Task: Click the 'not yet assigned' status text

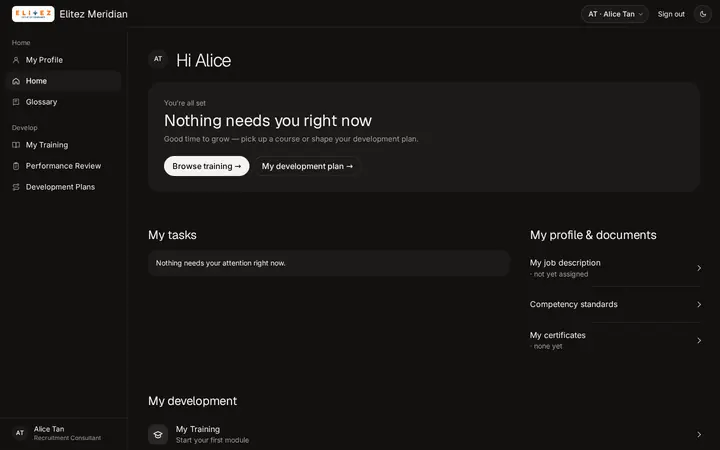Action: tap(559, 274)
